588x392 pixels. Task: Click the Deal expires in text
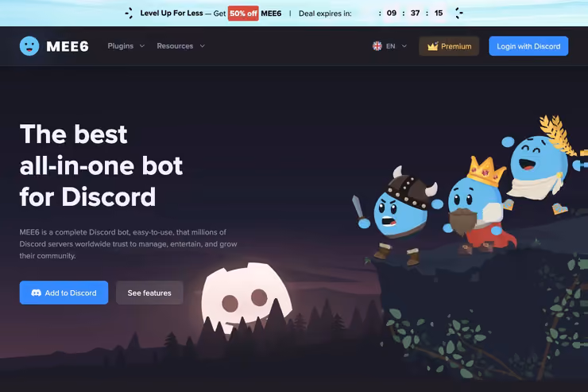pos(325,14)
